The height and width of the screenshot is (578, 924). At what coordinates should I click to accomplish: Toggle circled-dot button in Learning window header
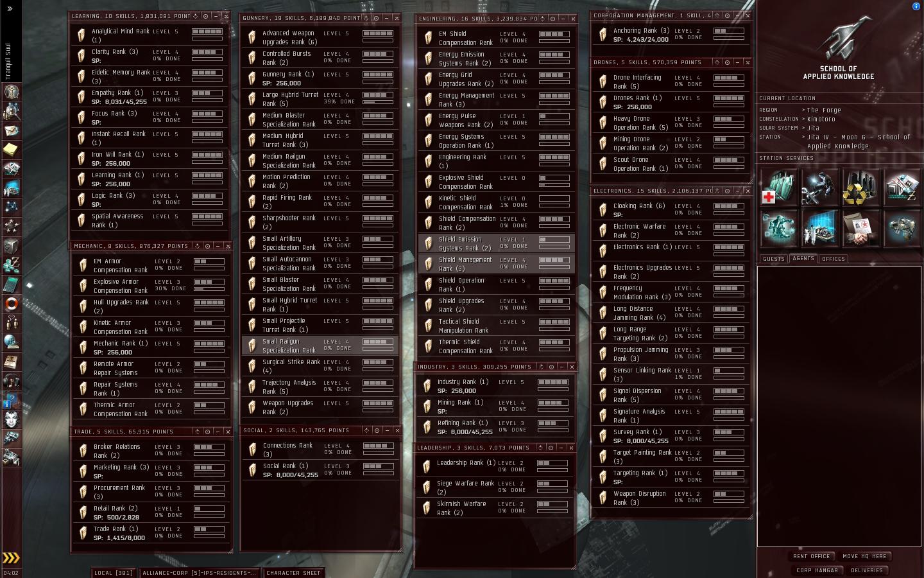pos(205,16)
